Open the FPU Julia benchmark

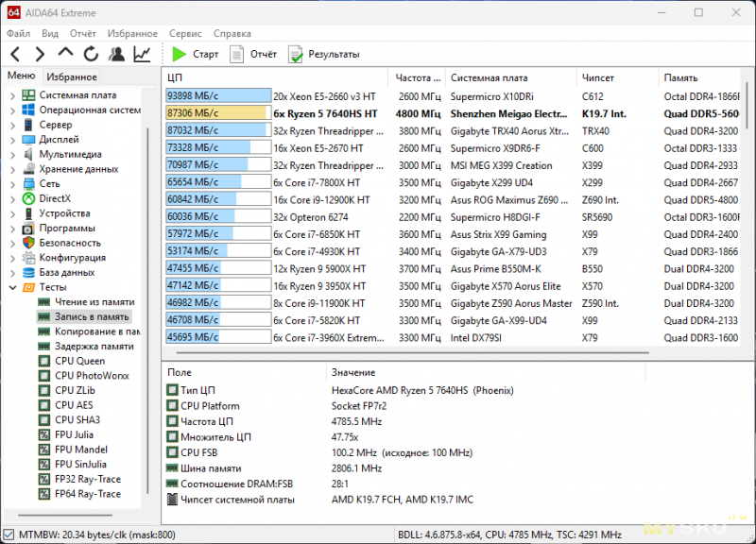click(x=66, y=434)
